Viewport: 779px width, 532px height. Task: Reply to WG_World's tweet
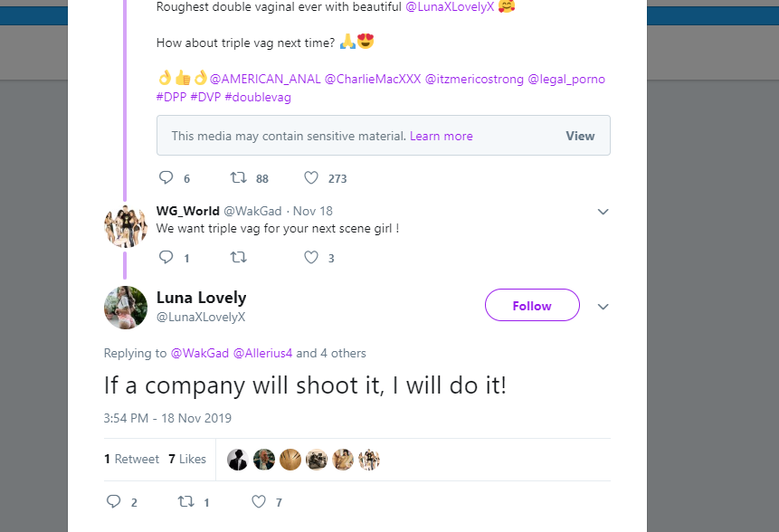(166, 258)
